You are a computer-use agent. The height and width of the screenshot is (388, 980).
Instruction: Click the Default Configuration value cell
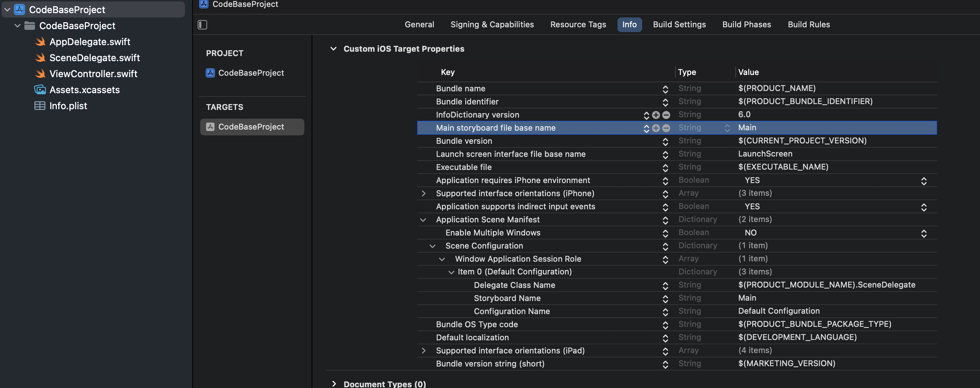tap(779, 311)
